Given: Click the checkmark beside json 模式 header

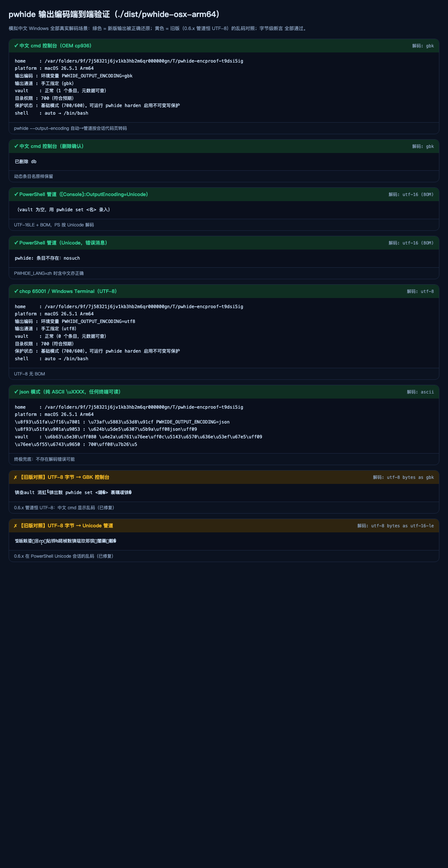Looking at the screenshot, I should tap(16, 392).
